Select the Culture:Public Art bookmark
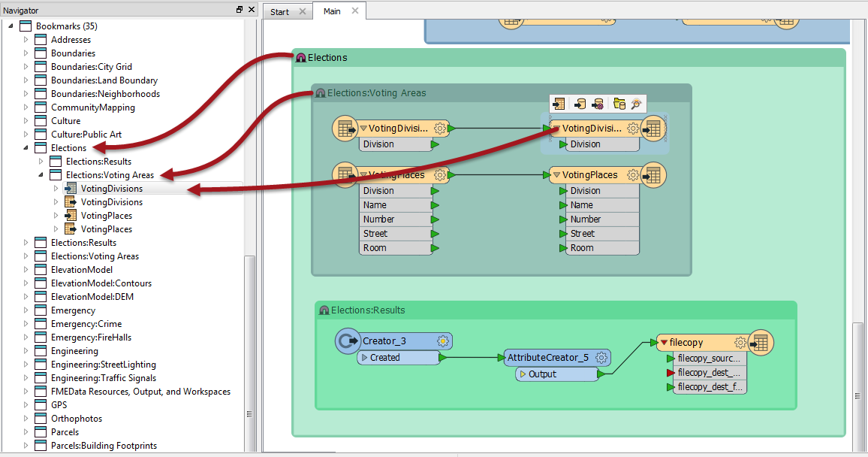 click(86, 135)
